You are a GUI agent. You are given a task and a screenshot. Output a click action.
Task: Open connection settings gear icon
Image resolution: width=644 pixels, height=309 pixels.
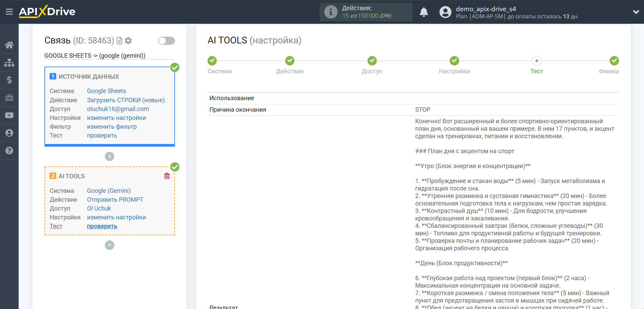[128, 41]
